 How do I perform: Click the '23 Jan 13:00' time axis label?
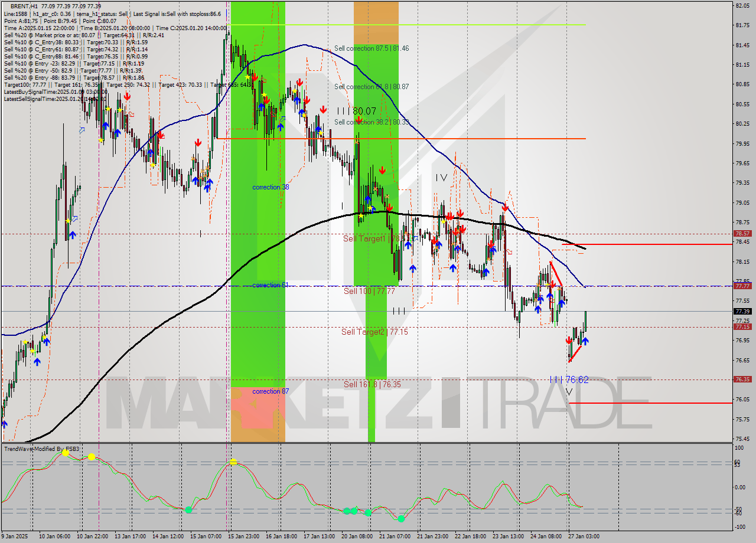pyautogui.click(x=509, y=537)
